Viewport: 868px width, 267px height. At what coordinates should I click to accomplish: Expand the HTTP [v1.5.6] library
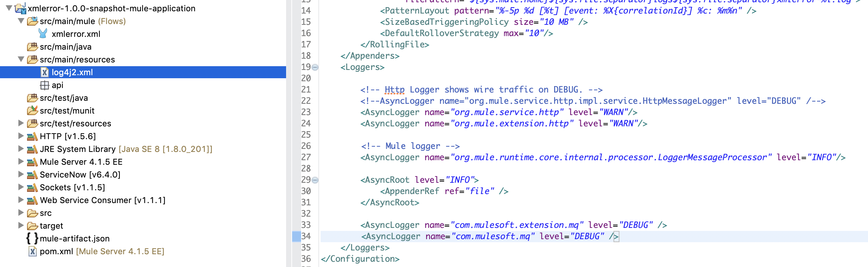(x=21, y=136)
